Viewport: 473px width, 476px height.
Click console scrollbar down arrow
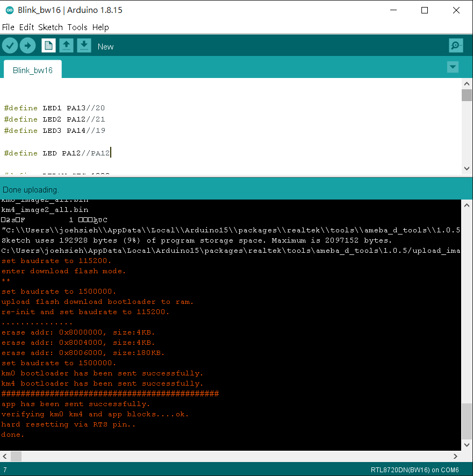point(467,445)
